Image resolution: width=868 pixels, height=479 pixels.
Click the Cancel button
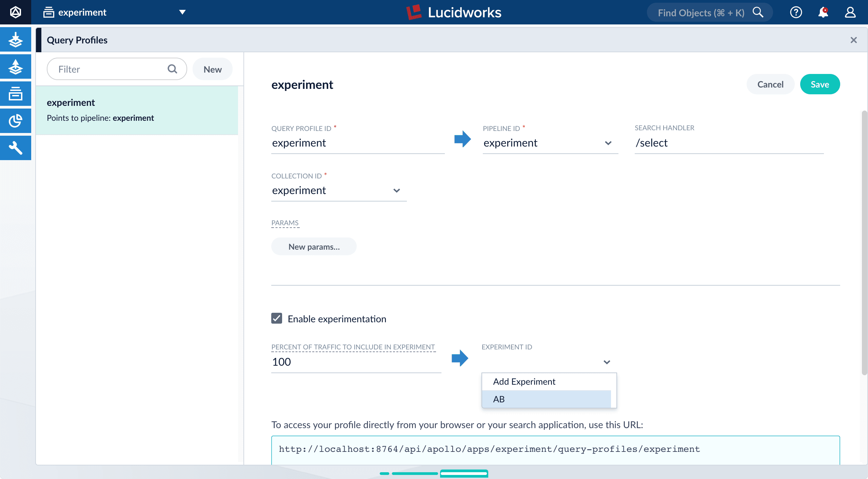tap(771, 84)
